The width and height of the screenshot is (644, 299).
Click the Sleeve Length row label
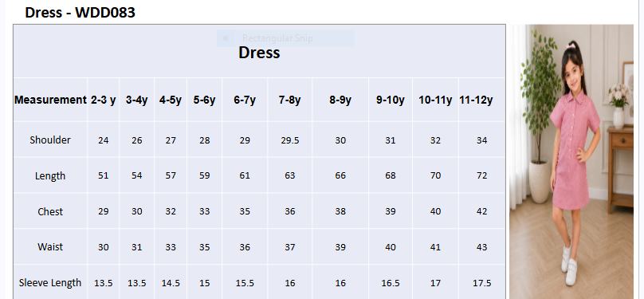(50, 282)
